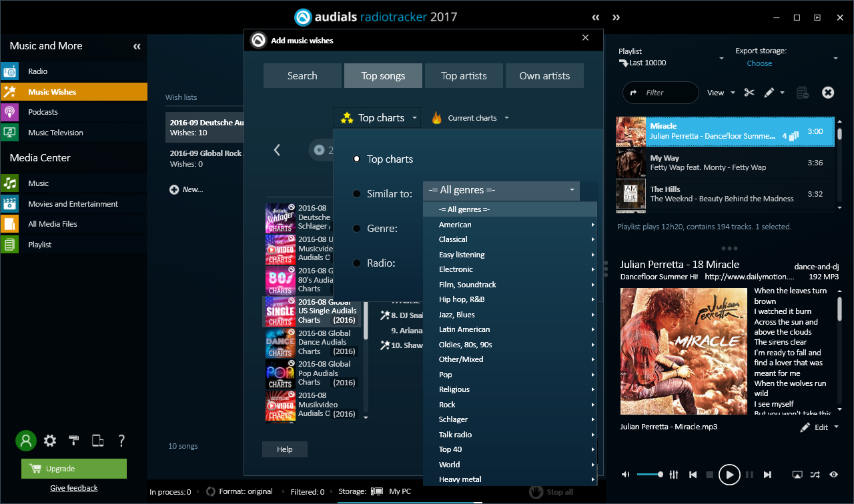Skip to previous track
The width and height of the screenshot is (854, 504).
coord(693,475)
